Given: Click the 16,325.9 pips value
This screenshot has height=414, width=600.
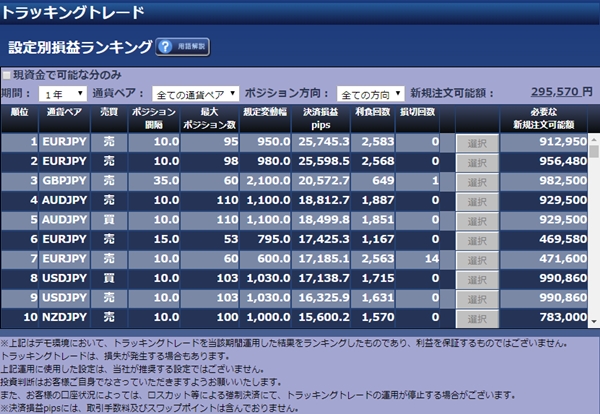Looking at the screenshot, I should (324, 298).
